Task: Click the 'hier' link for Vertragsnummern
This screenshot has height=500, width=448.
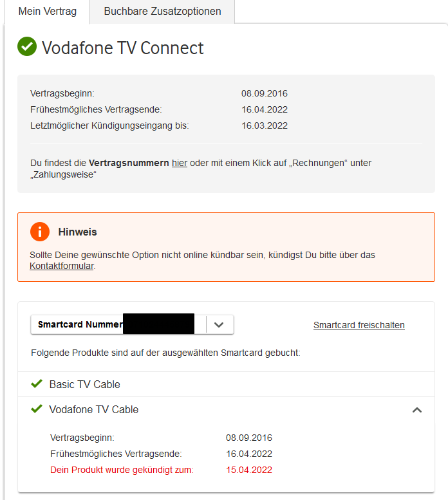Action: pyautogui.click(x=180, y=163)
